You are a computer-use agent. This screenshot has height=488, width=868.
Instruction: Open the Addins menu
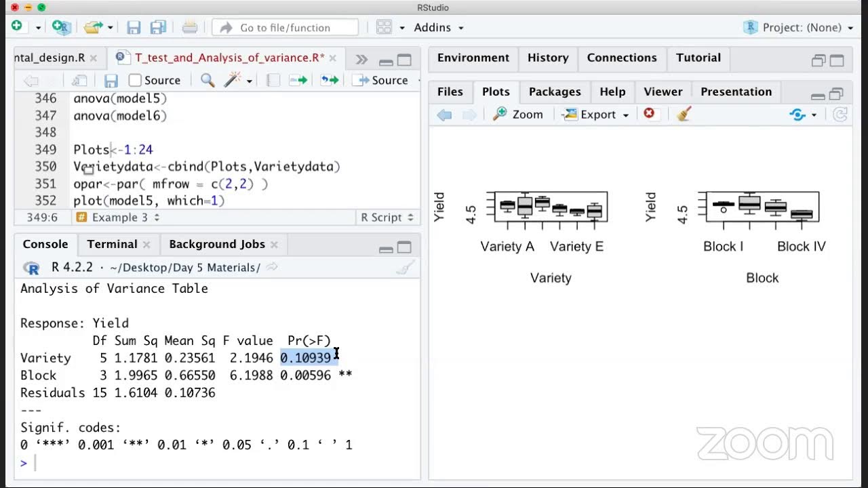coord(439,27)
